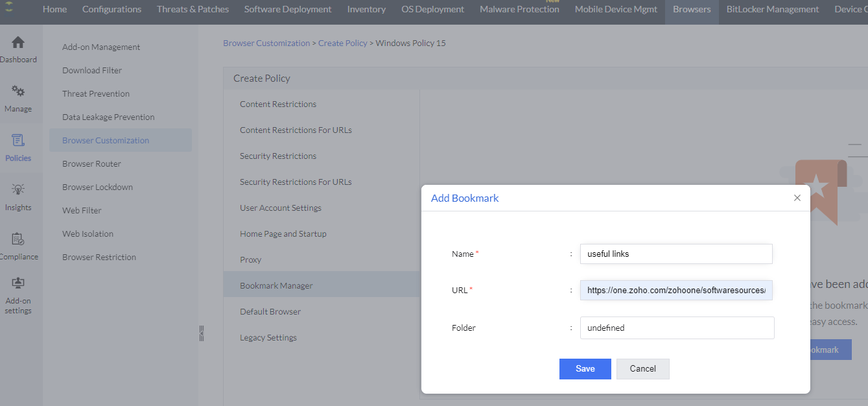Image resolution: width=868 pixels, height=406 pixels.
Task: Select the Policies sidebar icon
Action: tap(18, 141)
